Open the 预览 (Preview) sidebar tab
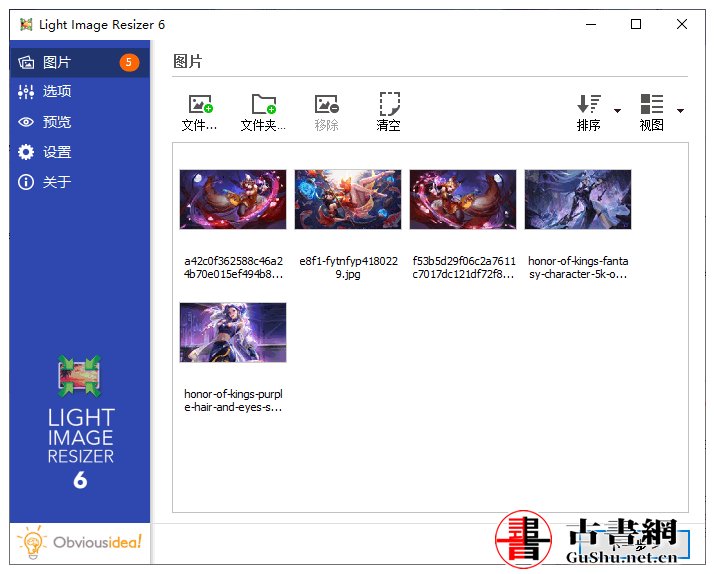 [79, 122]
